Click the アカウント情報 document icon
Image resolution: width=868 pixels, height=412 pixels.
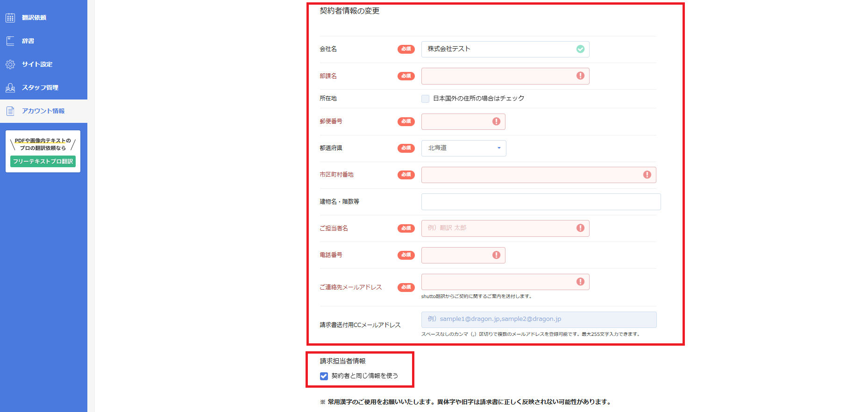(10, 111)
